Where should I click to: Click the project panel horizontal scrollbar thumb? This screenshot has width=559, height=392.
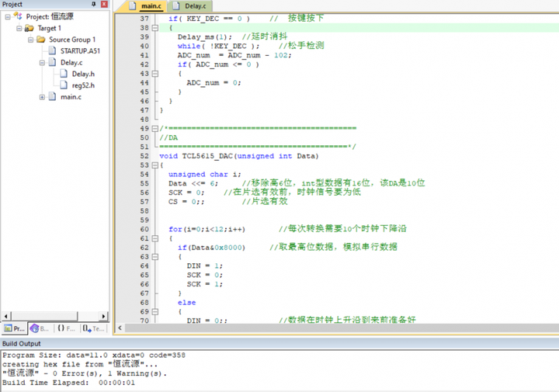click(44, 316)
